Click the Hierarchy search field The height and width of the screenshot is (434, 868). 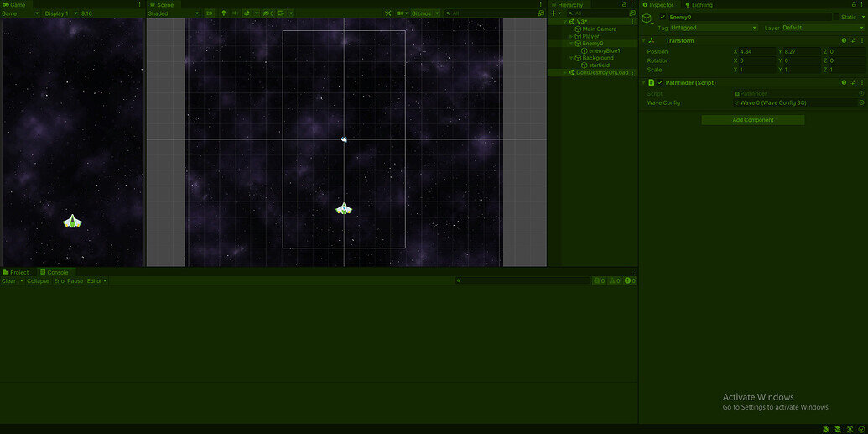click(597, 13)
